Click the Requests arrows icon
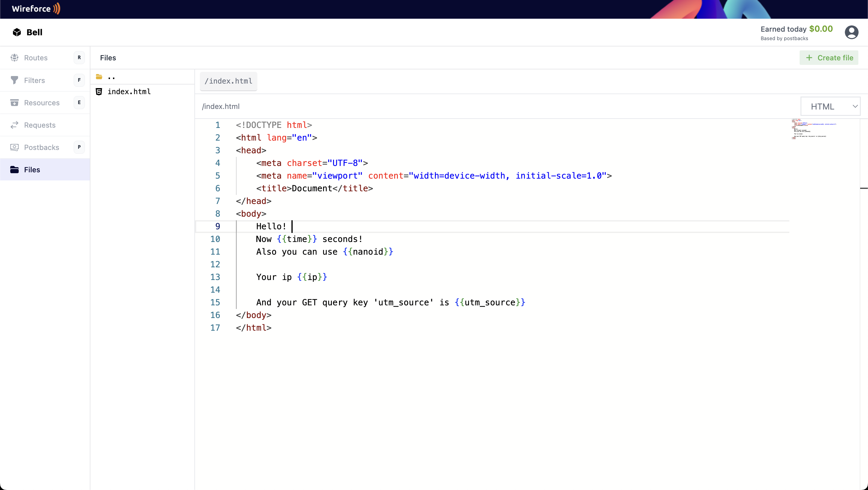This screenshot has width=868, height=490. point(14,125)
